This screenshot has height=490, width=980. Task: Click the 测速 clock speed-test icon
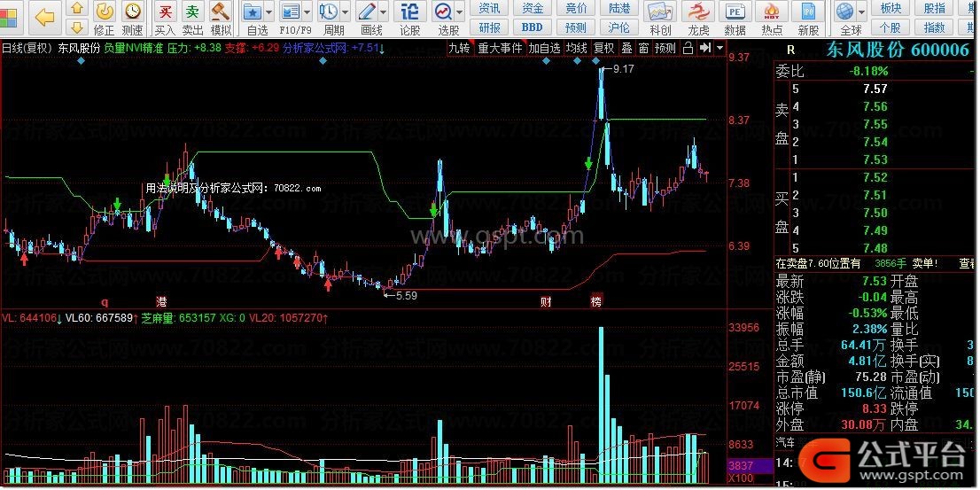point(133,18)
